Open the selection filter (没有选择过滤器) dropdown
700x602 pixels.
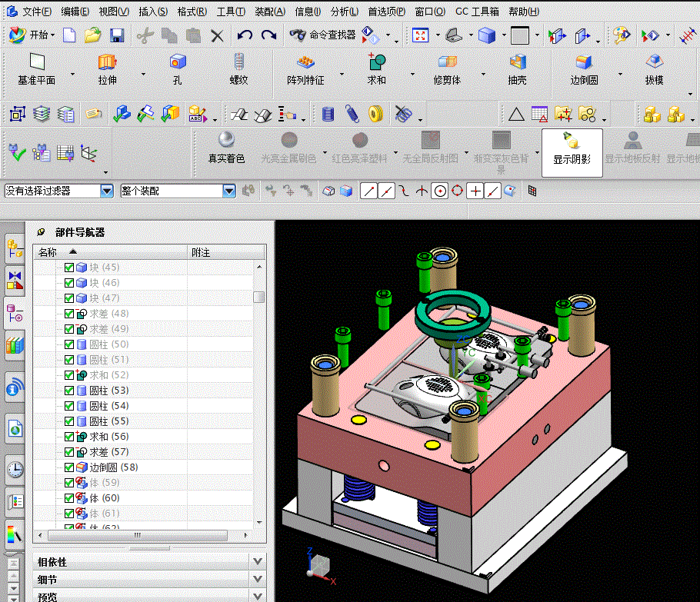coord(107,191)
